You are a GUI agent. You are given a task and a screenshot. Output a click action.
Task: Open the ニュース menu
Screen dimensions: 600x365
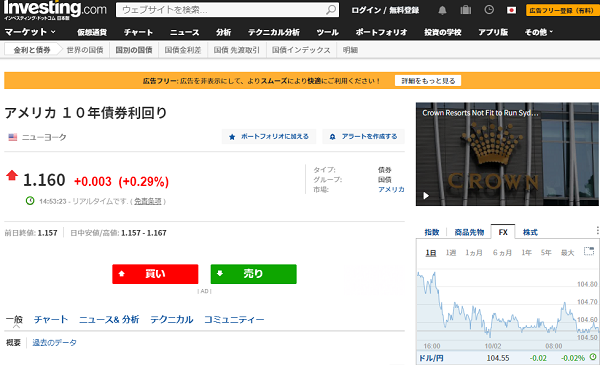185,33
